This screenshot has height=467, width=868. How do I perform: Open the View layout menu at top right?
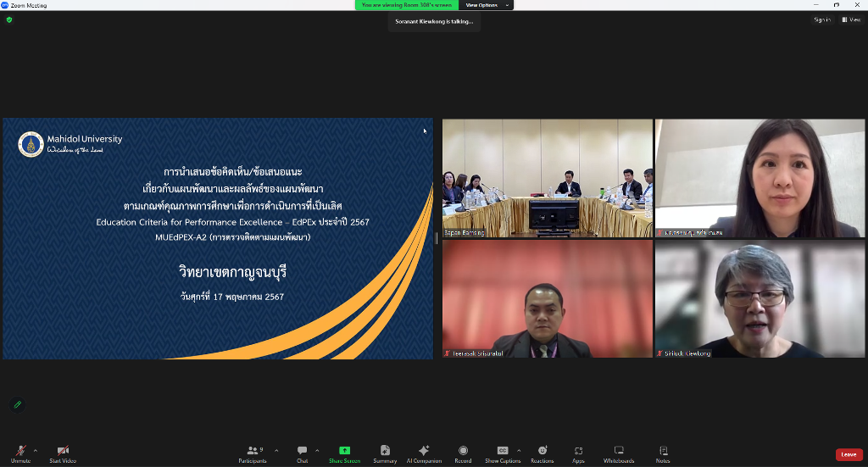tap(851, 19)
